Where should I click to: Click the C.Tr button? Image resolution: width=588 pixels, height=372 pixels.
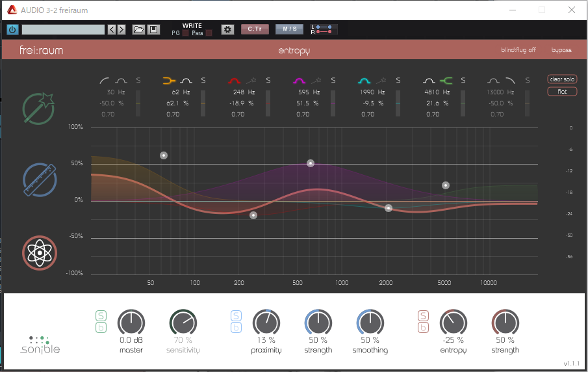[x=255, y=29]
